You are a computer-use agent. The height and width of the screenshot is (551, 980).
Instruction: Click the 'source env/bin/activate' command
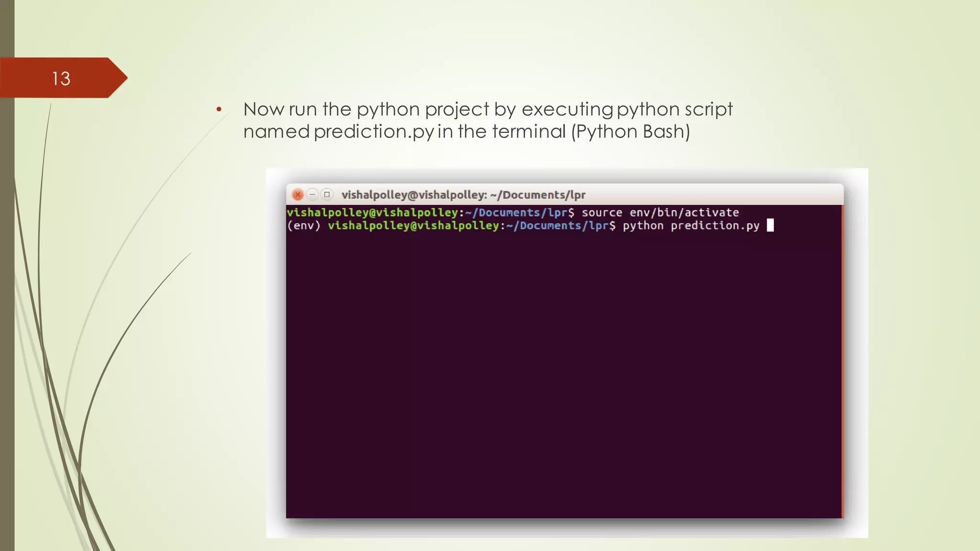tap(660, 212)
